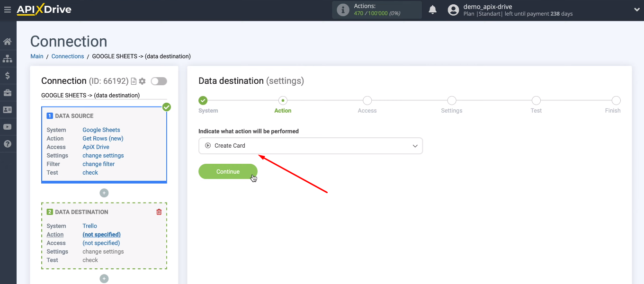The image size is (644, 284).
Task: Open the billing dollar icon
Action: pyautogui.click(x=8, y=75)
